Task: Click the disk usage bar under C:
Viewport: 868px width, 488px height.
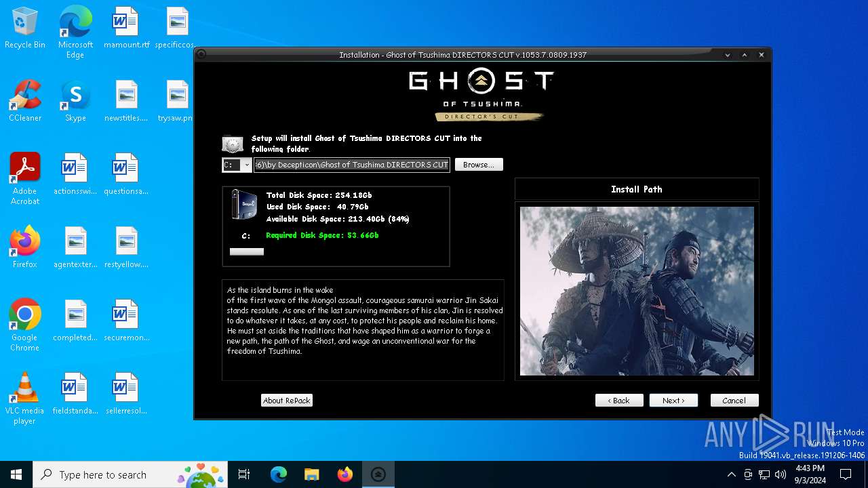Action: click(x=247, y=251)
